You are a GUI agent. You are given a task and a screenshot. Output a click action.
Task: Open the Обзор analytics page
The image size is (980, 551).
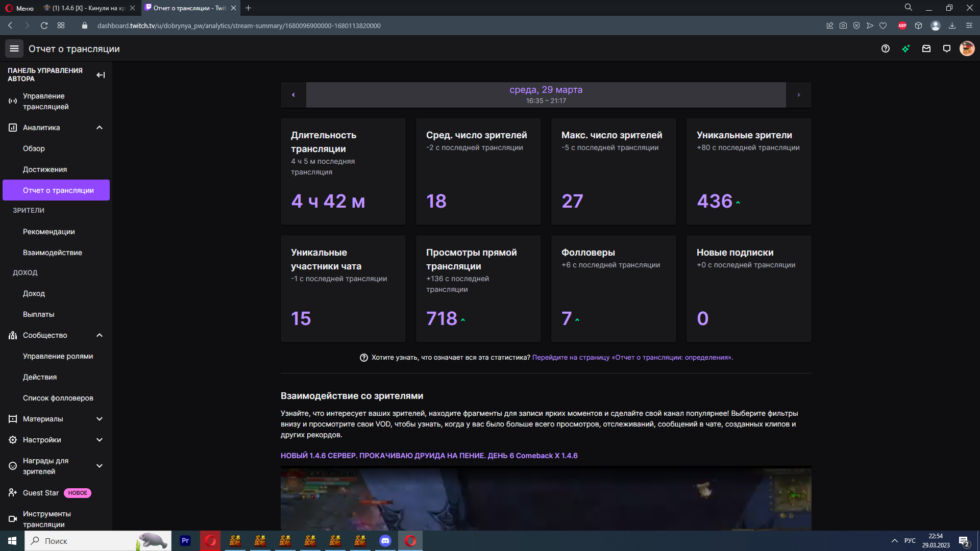point(34,148)
